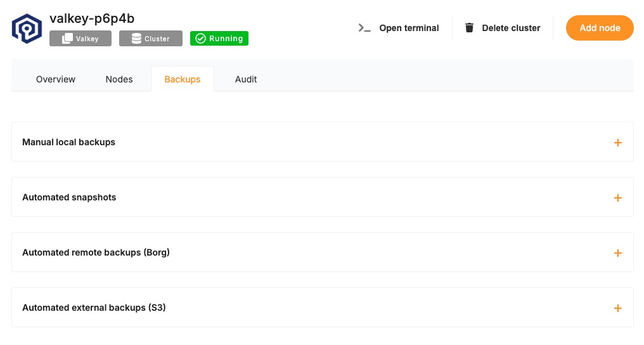This screenshot has width=644, height=345.
Task: Click the Automated snapshots section heading
Action: (x=69, y=197)
